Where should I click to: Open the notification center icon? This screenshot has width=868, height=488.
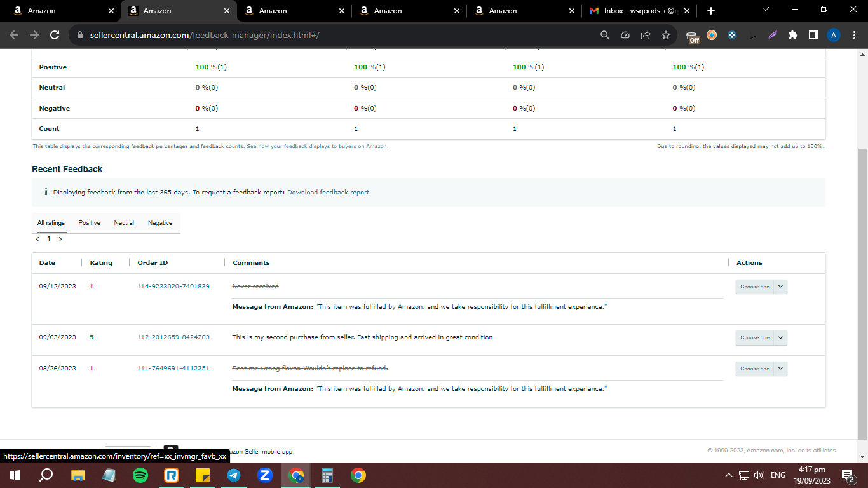coord(848,475)
